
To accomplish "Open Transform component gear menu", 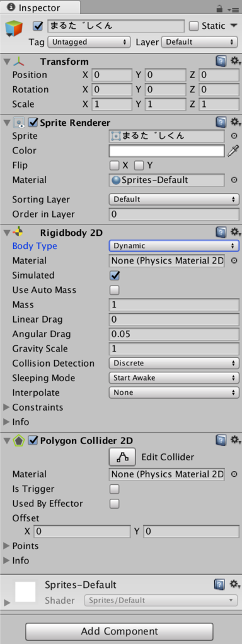I will [235, 62].
